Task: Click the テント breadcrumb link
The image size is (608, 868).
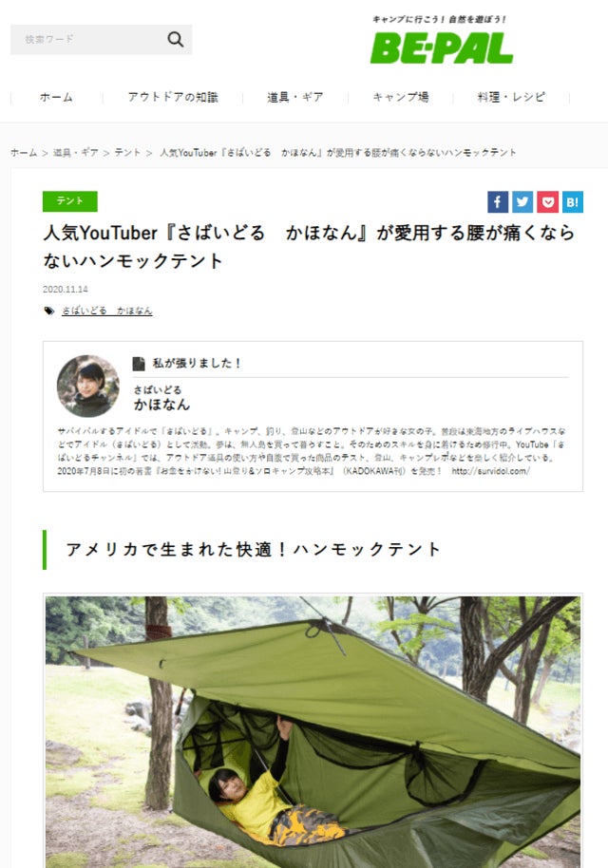Action: point(127,152)
